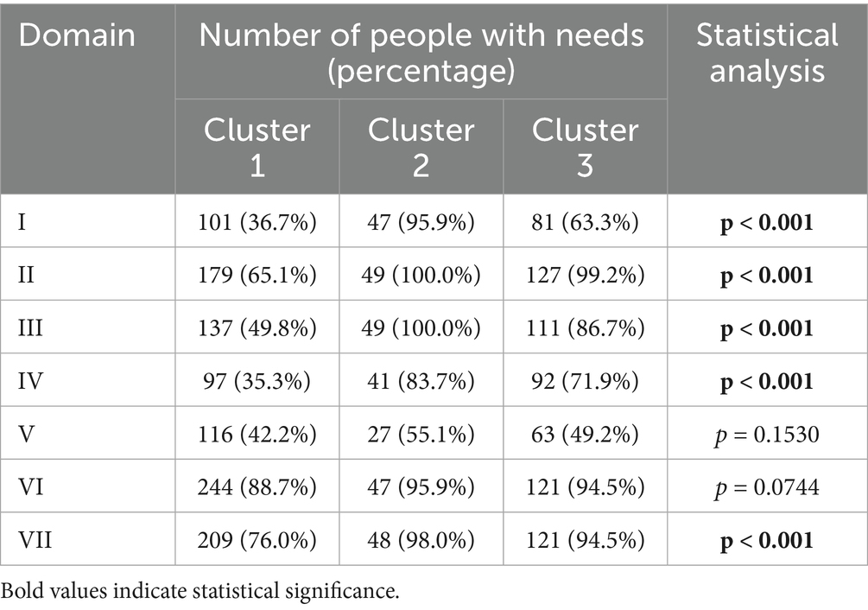Image resolution: width=868 pixels, height=610 pixels.
Task: Click the Domain VII row label
Action: click(34, 541)
